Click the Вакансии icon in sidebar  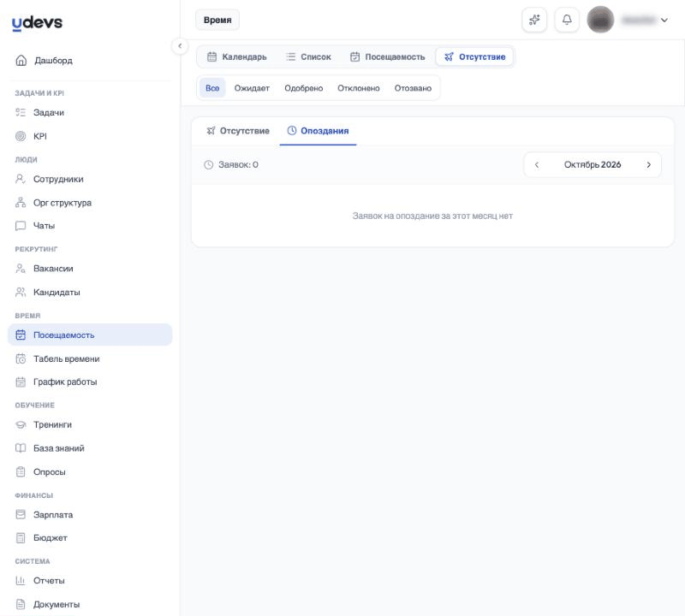(21, 269)
